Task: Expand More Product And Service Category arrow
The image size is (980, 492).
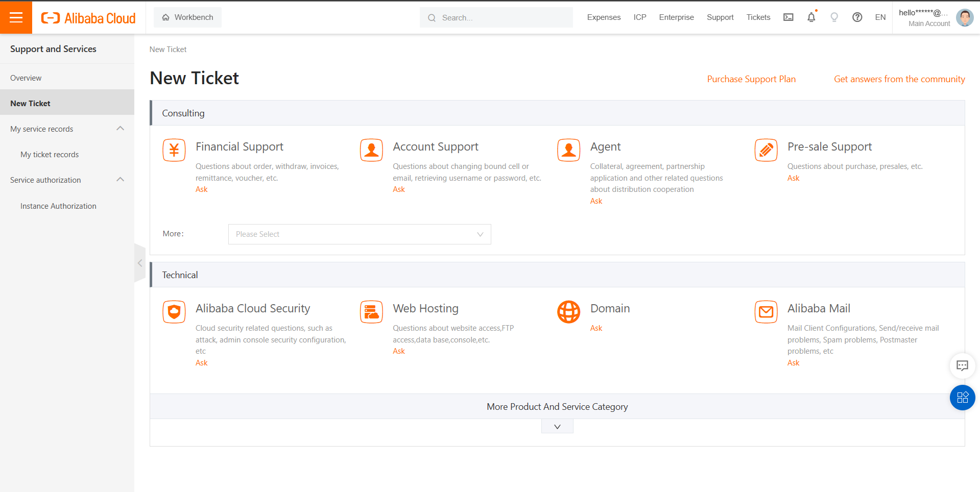Action: (557, 427)
